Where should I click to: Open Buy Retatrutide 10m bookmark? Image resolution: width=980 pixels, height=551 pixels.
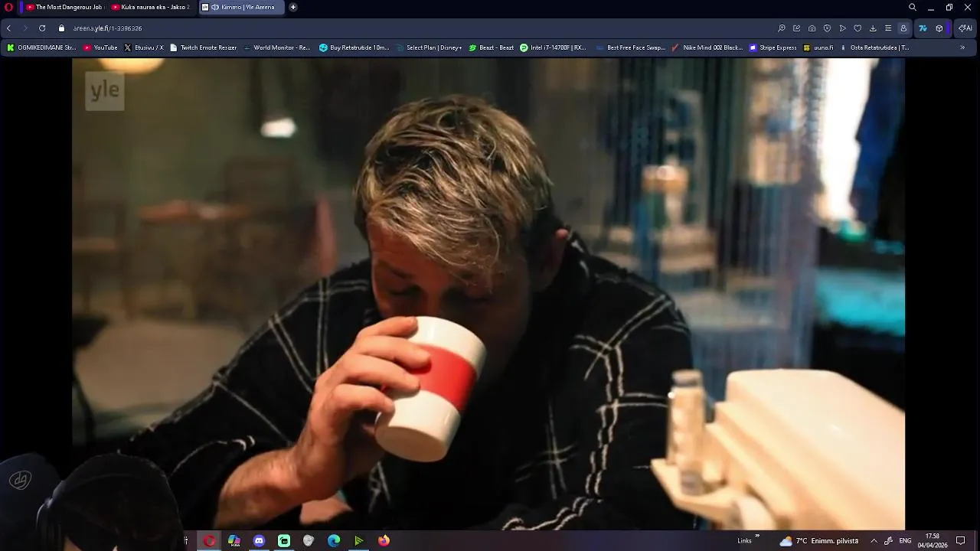point(354,47)
